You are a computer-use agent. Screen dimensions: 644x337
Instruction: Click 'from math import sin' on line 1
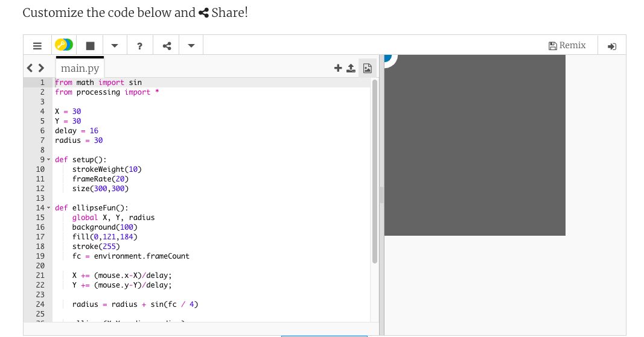(x=98, y=83)
